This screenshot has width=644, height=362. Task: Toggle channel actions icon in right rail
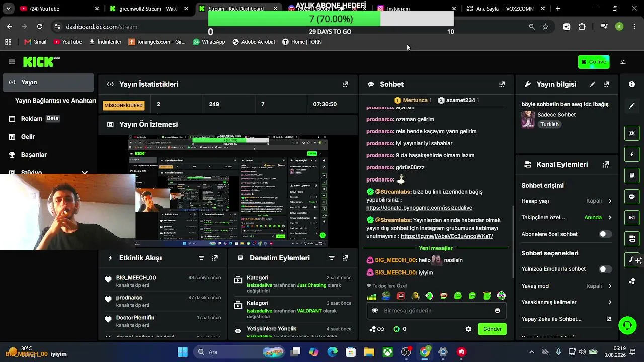point(632,239)
